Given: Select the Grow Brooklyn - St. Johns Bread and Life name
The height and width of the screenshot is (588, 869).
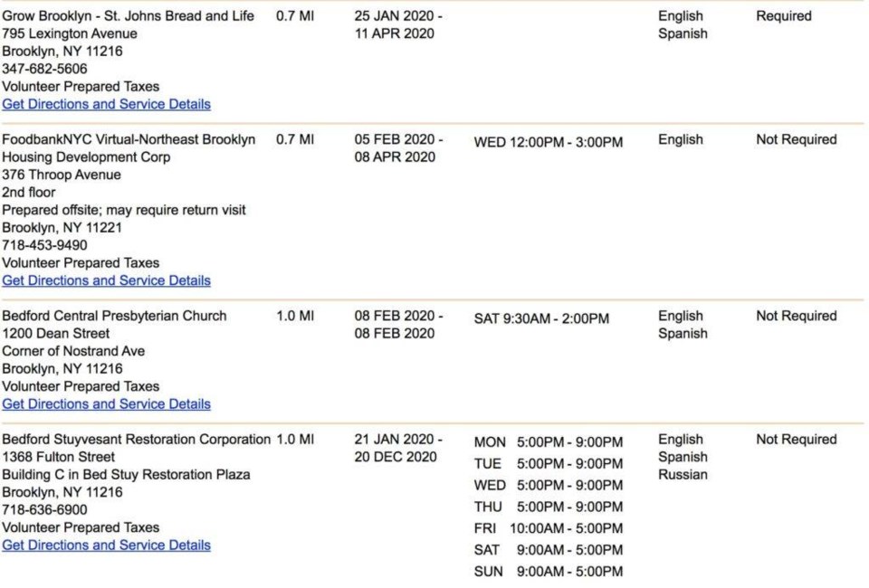Looking at the screenshot, I should click(x=128, y=16).
